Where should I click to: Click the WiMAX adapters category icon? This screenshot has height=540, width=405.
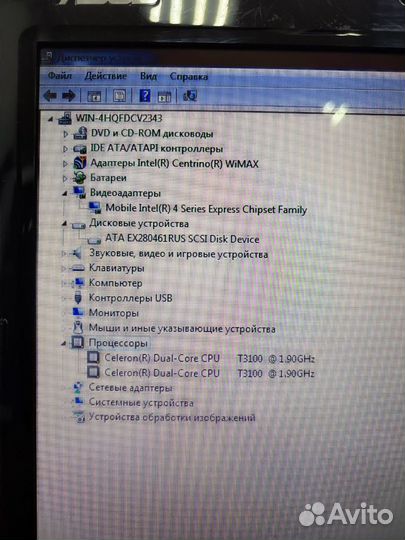(80, 163)
